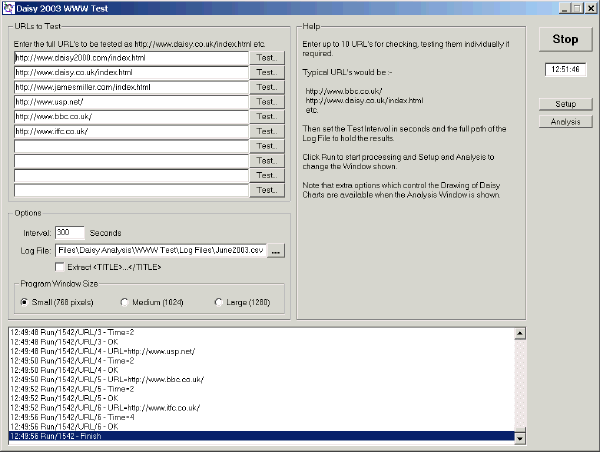
Task: Test the jamesmiller.com URL
Action: (267, 87)
